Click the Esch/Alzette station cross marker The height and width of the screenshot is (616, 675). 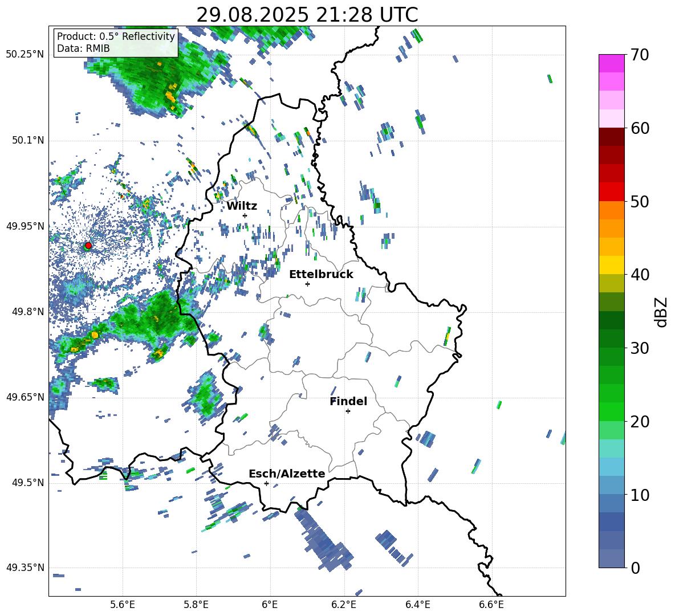[266, 483]
